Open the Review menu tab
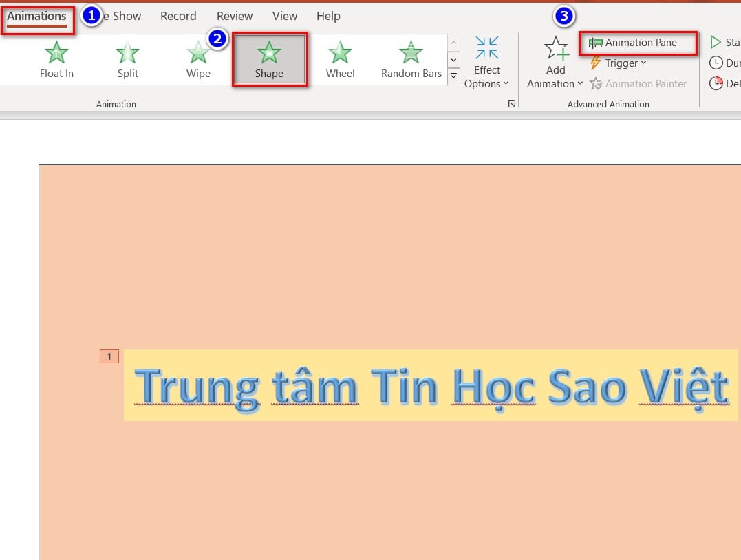This screenshot has height=560, width=741. click(x=234, y=15)
